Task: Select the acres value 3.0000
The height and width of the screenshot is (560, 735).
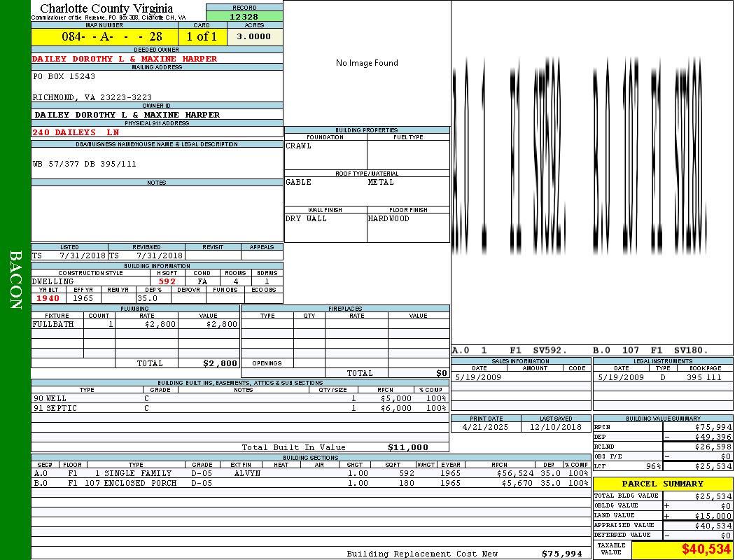Action: (254, 36)
